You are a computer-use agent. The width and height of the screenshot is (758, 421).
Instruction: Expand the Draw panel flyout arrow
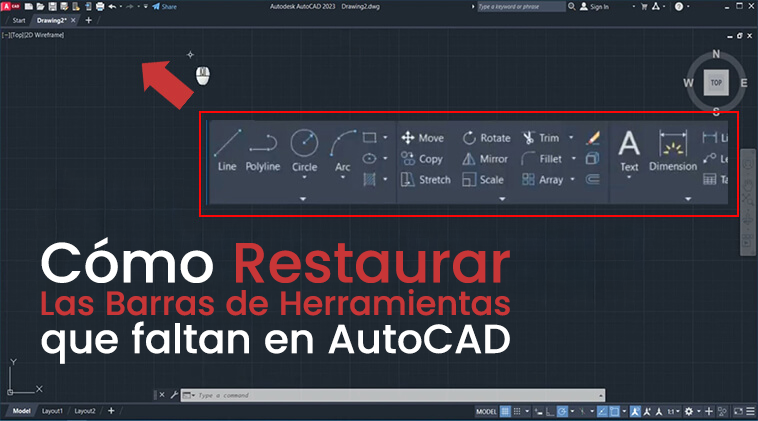pos(303,199)
